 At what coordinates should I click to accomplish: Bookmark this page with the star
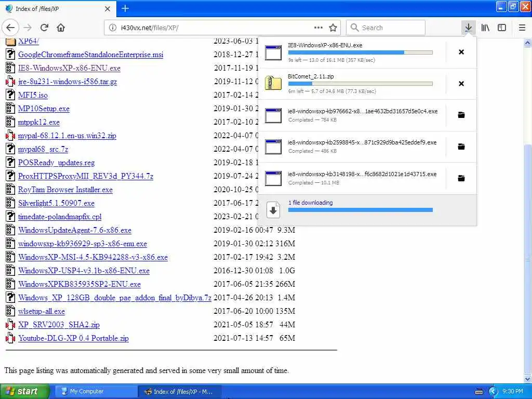(x=333, y=28)
